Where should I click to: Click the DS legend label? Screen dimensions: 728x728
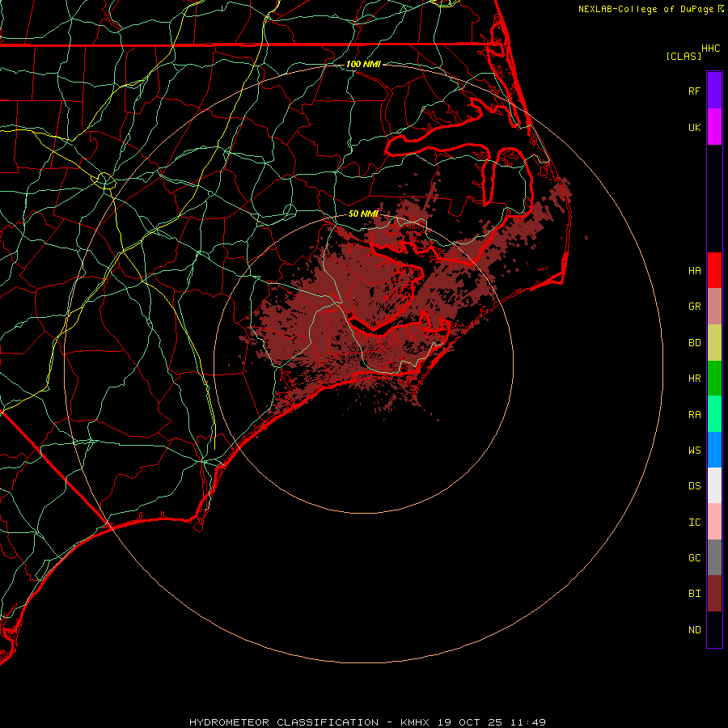point(695,486)
